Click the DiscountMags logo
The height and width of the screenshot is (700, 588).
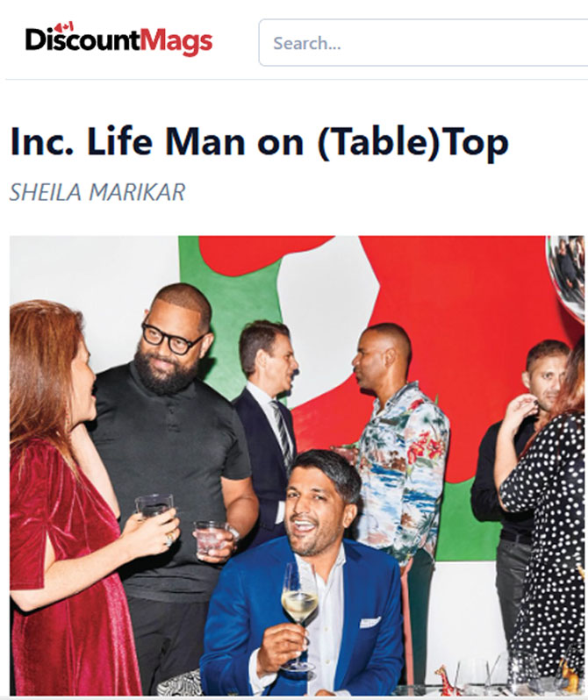click(118, 39)
